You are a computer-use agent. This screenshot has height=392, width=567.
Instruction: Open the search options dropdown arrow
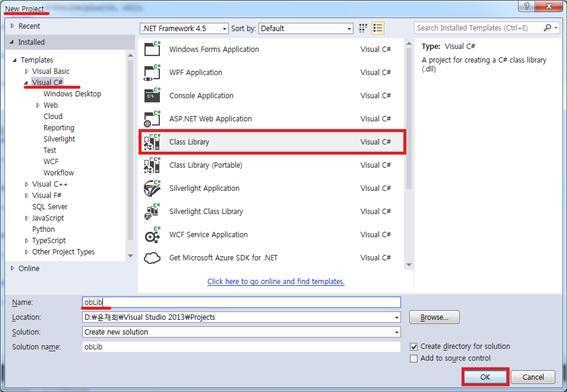[556, 28]
